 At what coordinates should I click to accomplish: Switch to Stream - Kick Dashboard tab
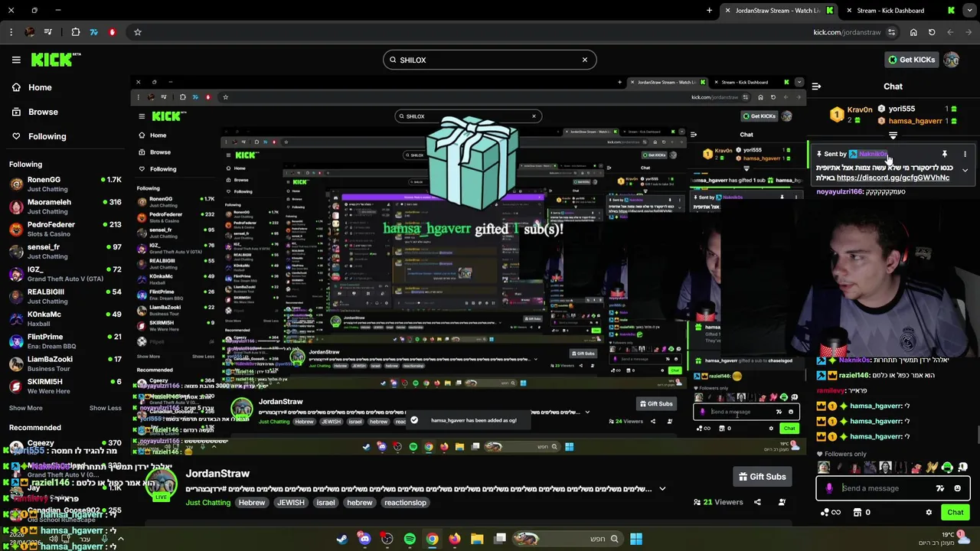pyautogui.click(x=890, y=11)
